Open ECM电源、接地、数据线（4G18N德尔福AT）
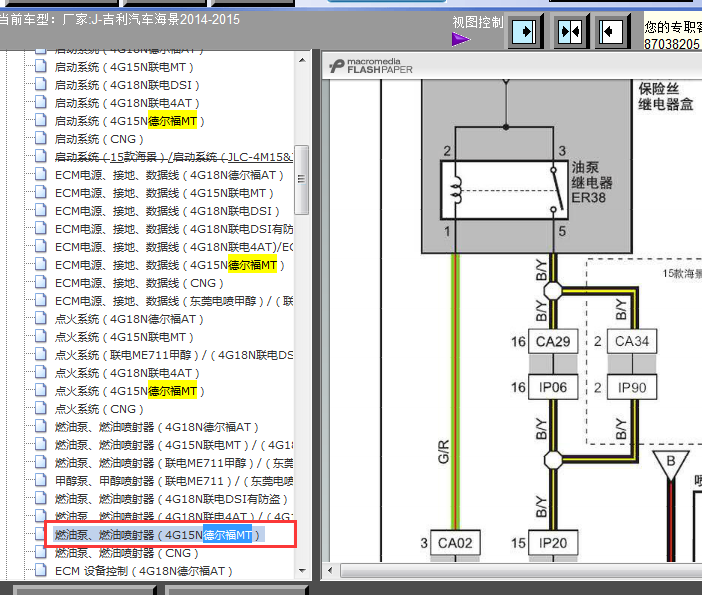The image size is (702, 595). (x=169, y=175)
